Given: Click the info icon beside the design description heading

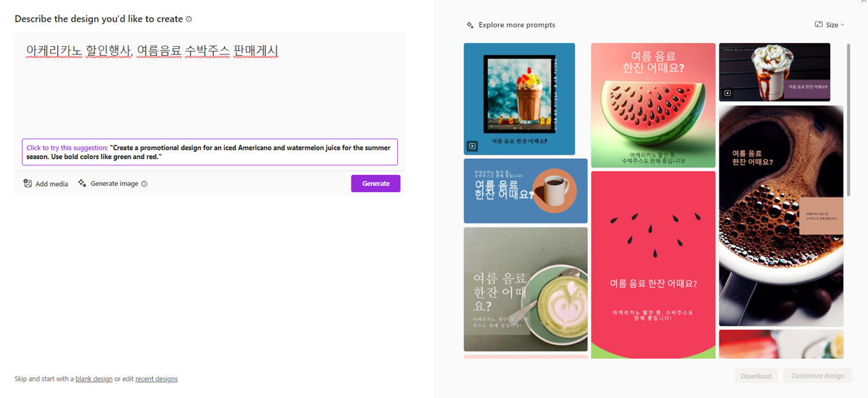Looking at the screenshot, I should click(189, 19).
